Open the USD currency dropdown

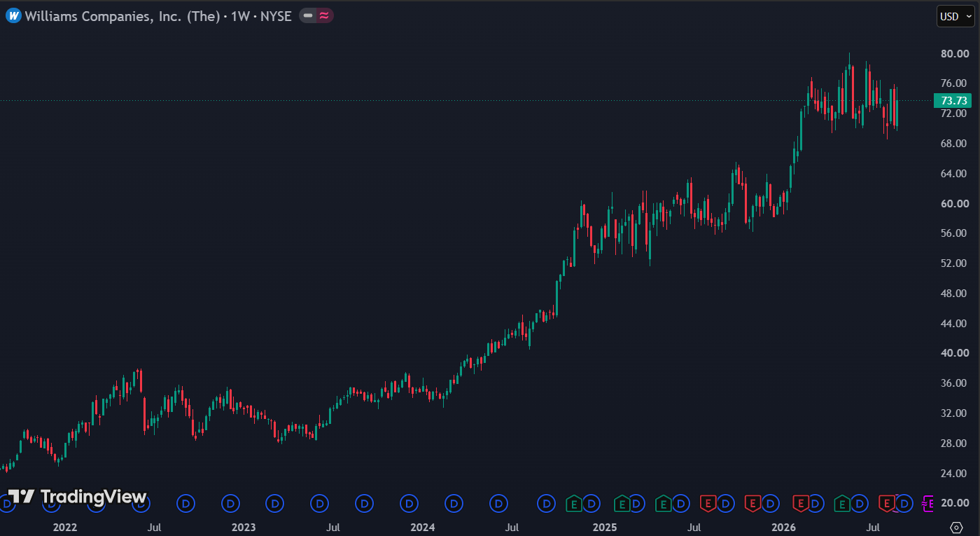coord(955,16)
